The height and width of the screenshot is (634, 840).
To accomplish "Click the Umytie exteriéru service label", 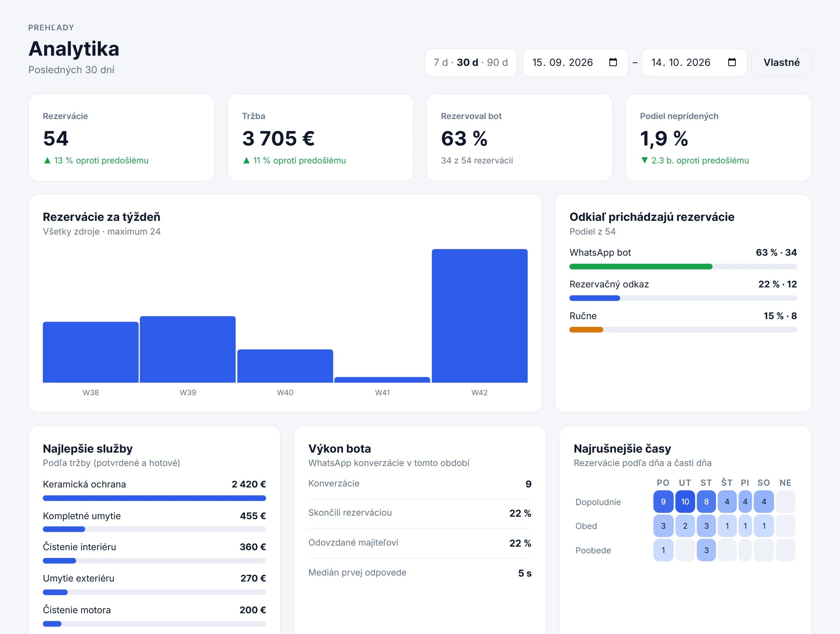I will click(x=79, y=578).
